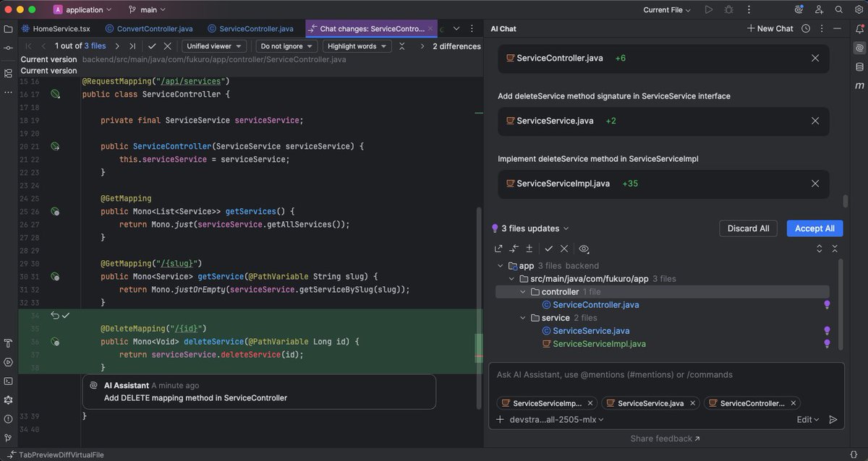Reject change with X in diff toolbar

pyautogui.click(x=167, y=46)
